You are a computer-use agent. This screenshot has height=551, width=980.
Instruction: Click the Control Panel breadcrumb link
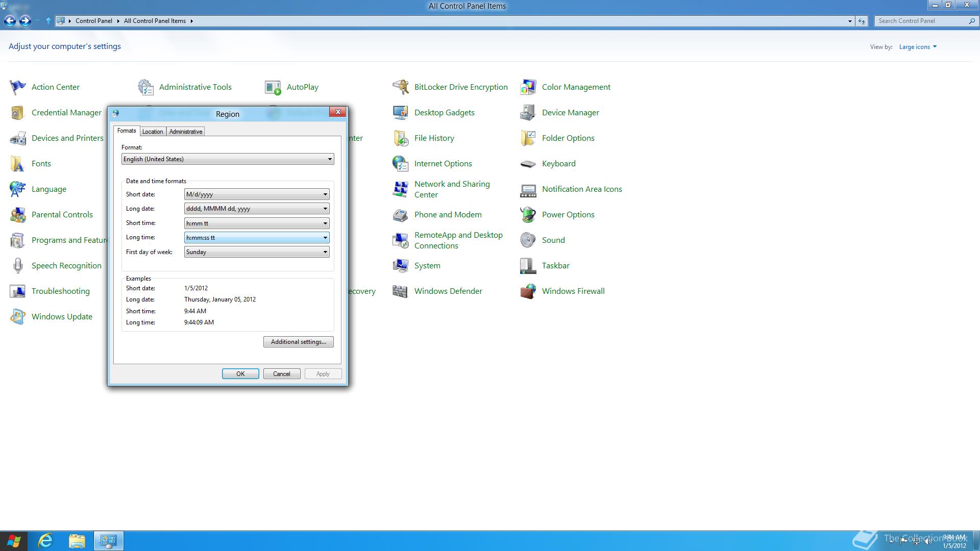(94, 21)
